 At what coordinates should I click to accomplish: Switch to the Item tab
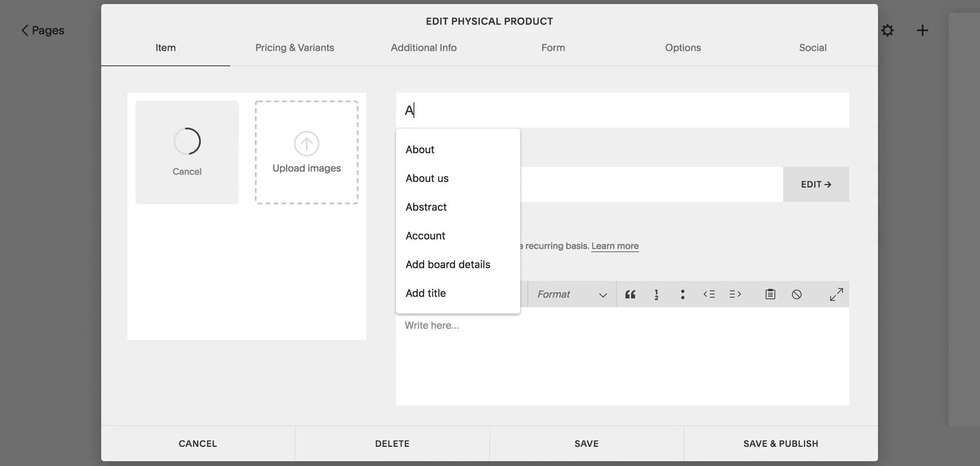165,48
